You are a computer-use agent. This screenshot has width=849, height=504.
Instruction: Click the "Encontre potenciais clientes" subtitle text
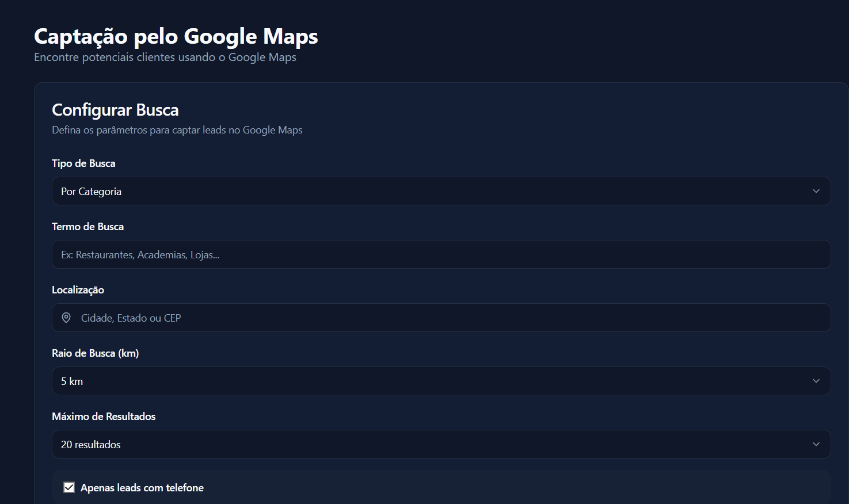pyautogui.click(x=165, y=58)
